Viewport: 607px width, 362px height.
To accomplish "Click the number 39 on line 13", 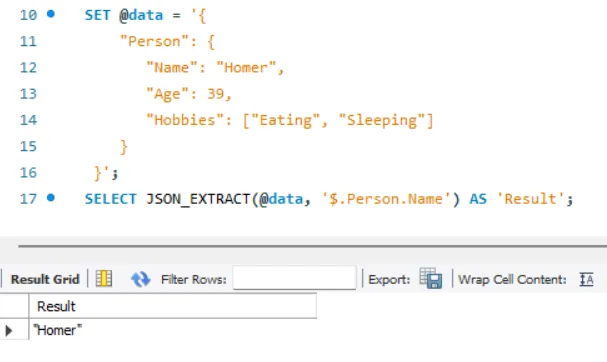I will click(216, 94).
